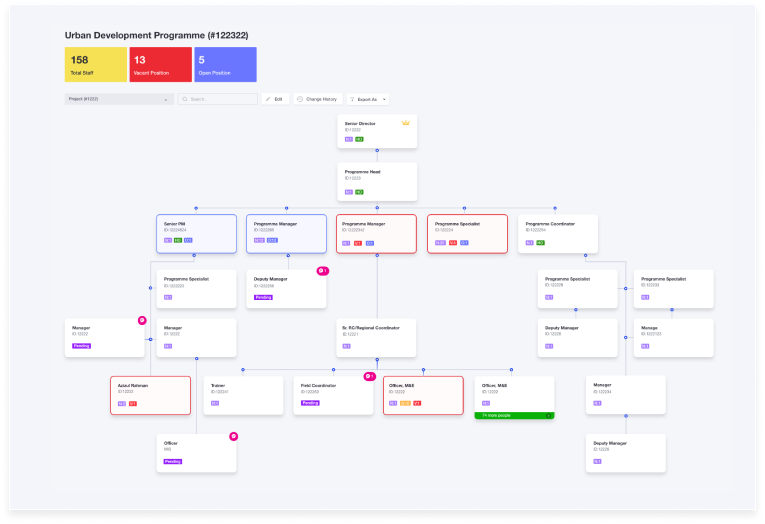Select Programme Specialist ID 122229 card
This screenshot has height=524, width=765.
pyautogui.click(x=578, y=289)
